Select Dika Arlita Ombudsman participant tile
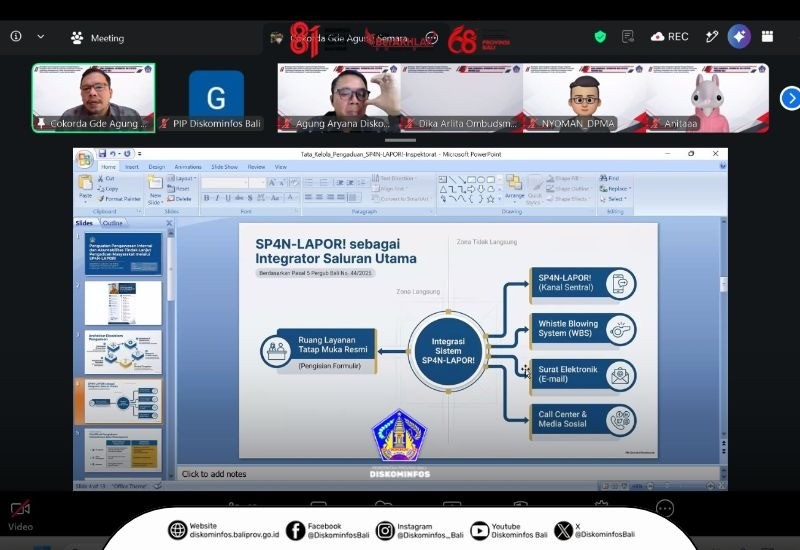This screenshot has width=800, height=550. point(462,98)
